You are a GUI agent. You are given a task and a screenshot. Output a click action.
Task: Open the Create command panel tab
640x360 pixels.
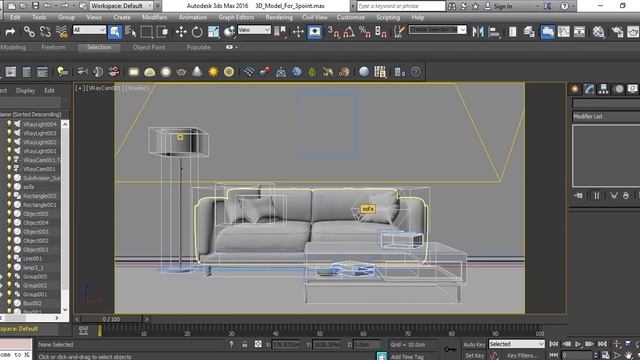pyautogui.click(x=575, y=89)
